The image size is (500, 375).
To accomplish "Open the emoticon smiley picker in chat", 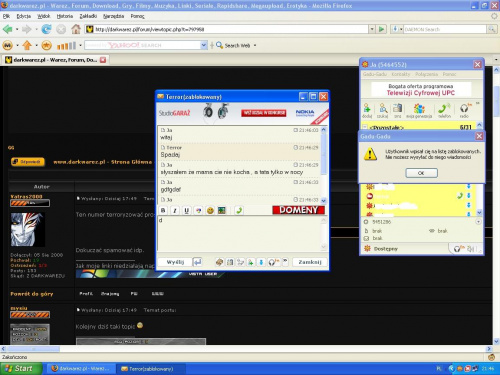I will (210, 210).
